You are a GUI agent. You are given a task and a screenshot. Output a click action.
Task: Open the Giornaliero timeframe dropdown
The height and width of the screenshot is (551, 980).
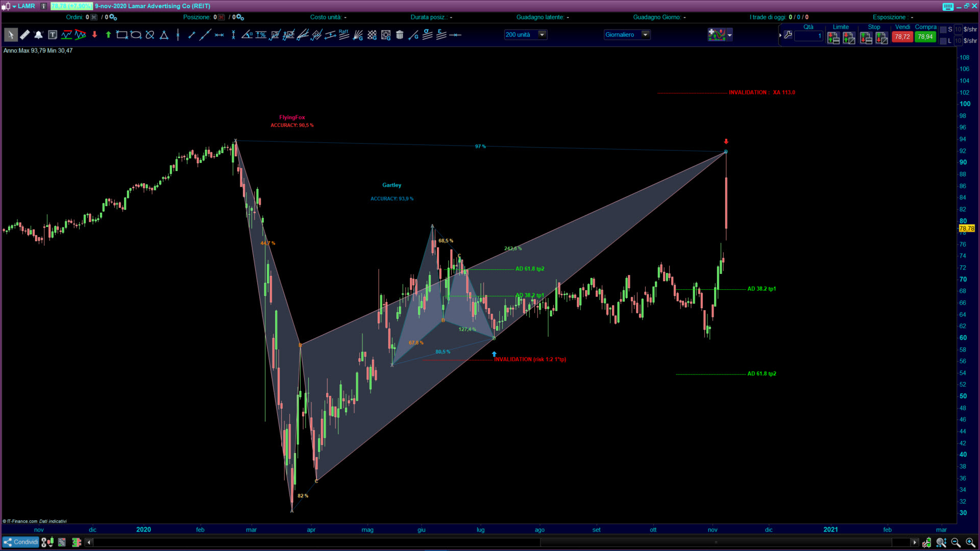click(x=645, y=35)
